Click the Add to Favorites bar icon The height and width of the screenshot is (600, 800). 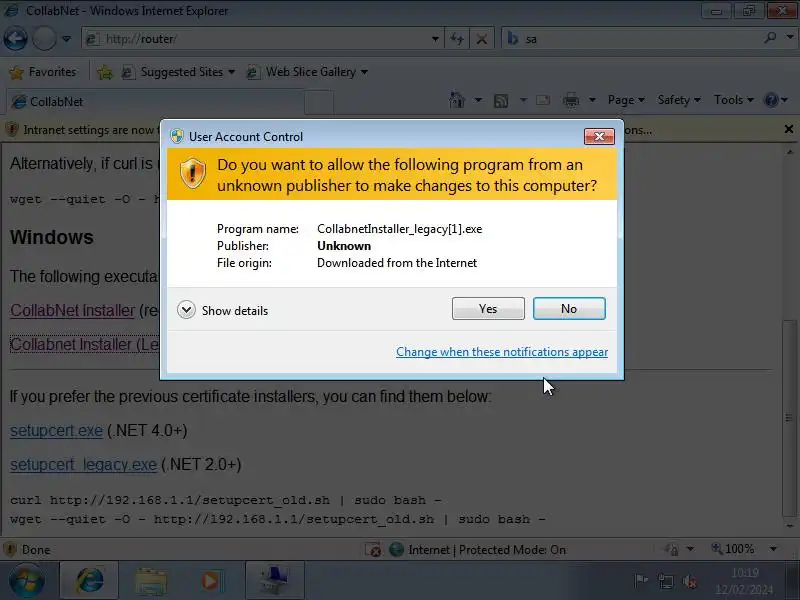coord(105,72)
